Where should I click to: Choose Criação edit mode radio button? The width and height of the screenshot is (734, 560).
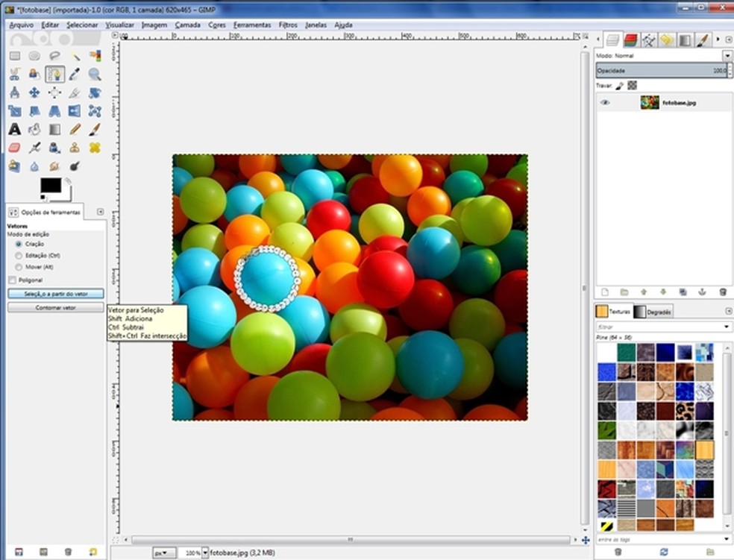[19, 245]
